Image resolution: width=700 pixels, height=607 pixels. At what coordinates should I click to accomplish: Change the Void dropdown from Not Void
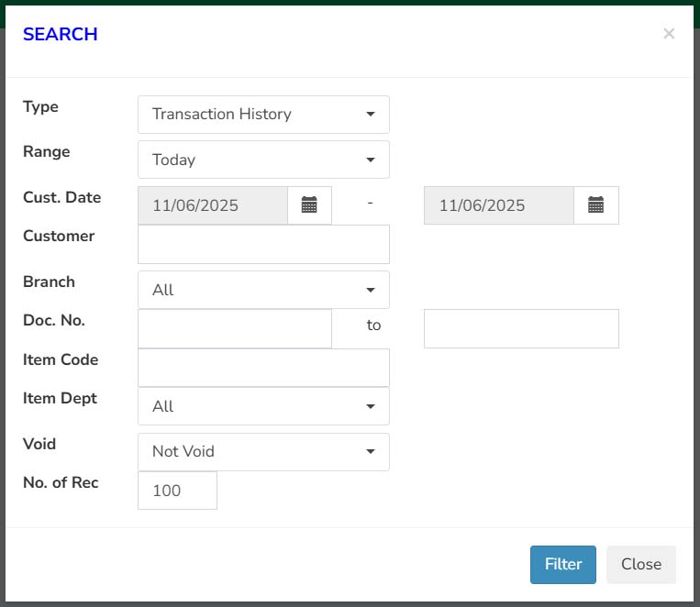(263, 452)
